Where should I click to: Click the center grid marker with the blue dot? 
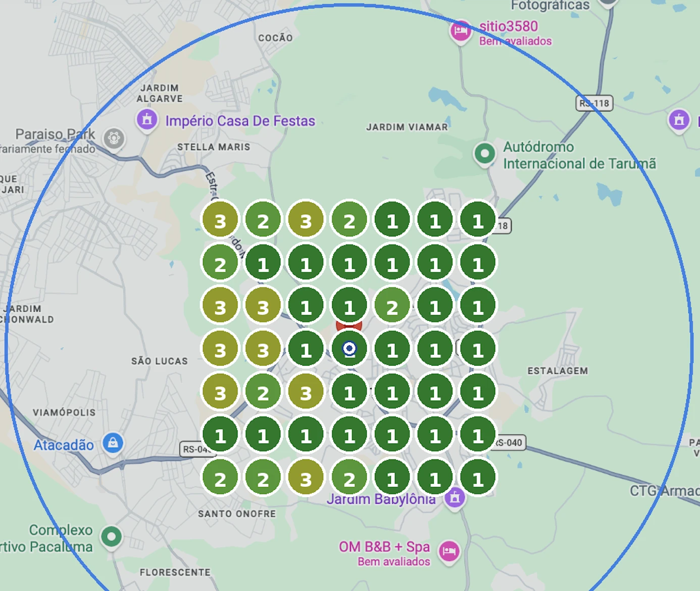[349, 349]
